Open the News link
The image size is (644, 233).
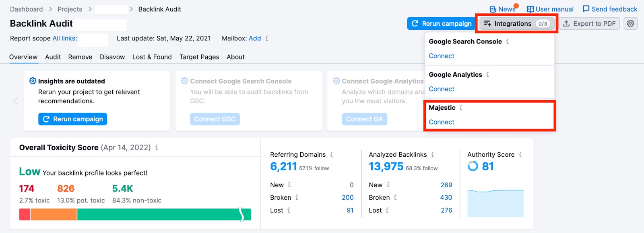(502, 9)
